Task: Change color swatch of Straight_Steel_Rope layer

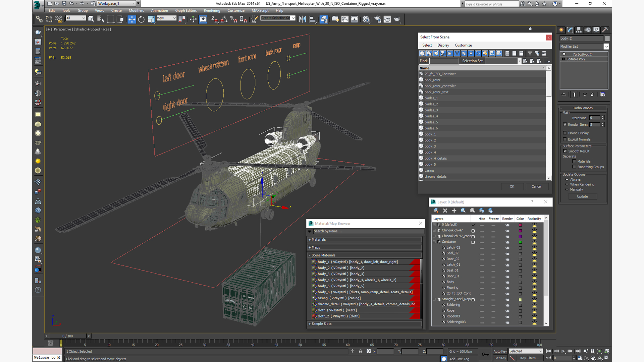Action: pyautogui.click(x=520, y=299)
